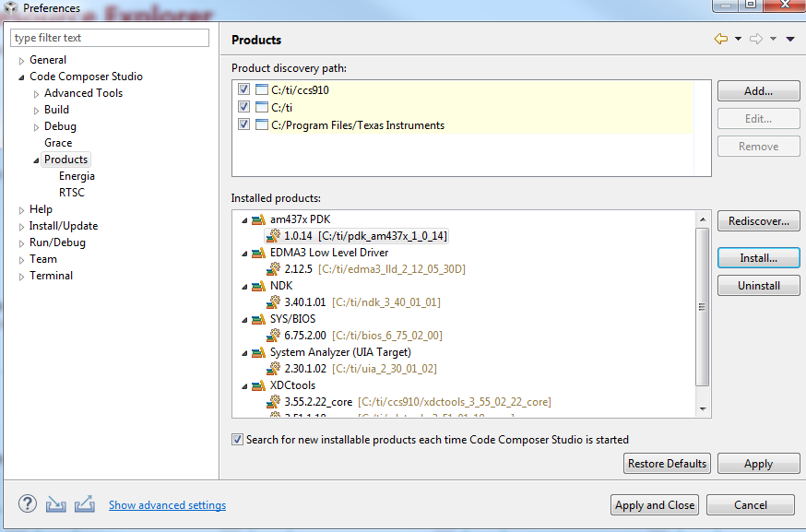This screenshot has height=532, width=806.
Task: Open the help question mark icon
Action: (x=28, y=503)
